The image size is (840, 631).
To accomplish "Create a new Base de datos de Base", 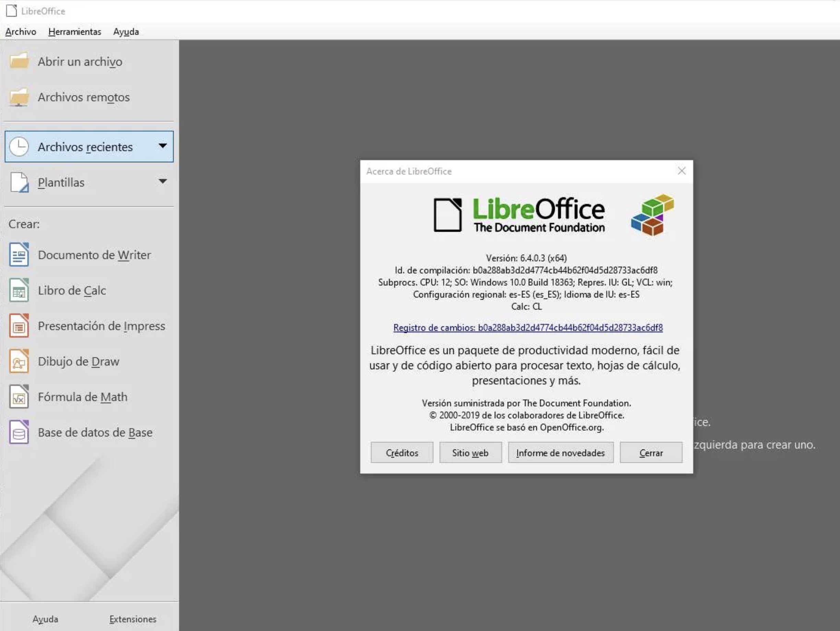I will click(95, 432).
